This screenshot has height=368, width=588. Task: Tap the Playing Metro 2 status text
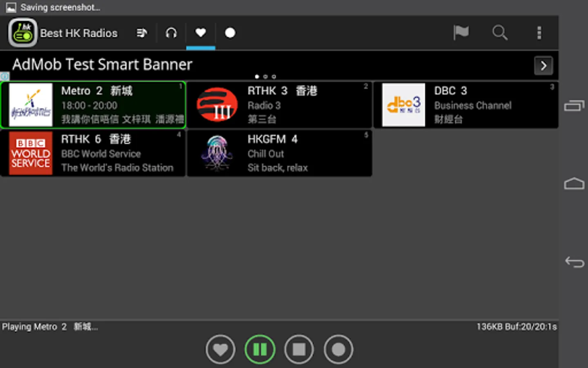coord(50,327)
